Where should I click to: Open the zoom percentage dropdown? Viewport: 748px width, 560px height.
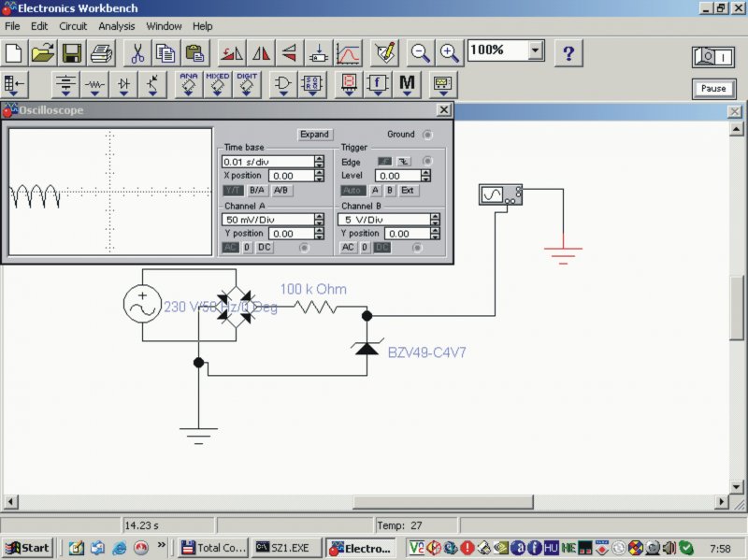coord(536,50)
